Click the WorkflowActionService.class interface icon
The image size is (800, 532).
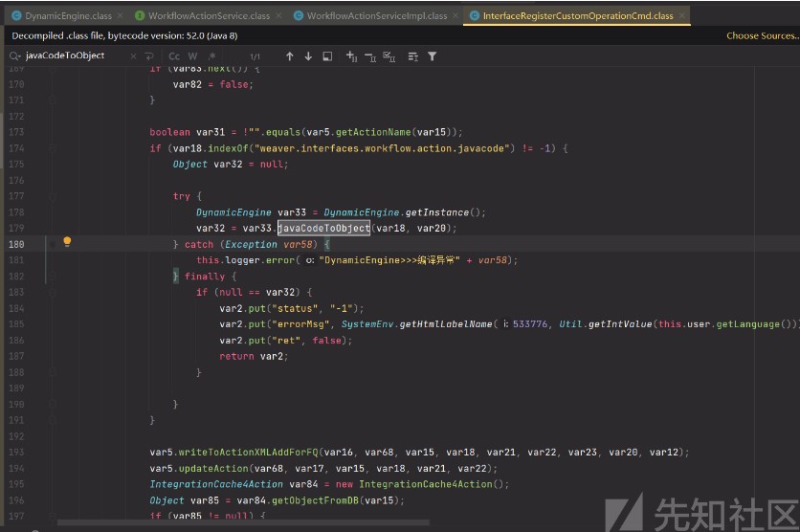click(140, 16)
